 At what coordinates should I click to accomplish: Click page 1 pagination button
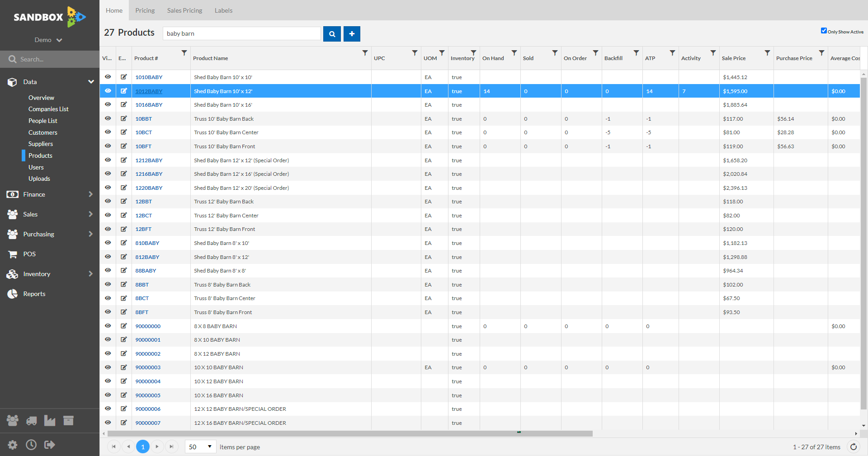click(142, 447)
